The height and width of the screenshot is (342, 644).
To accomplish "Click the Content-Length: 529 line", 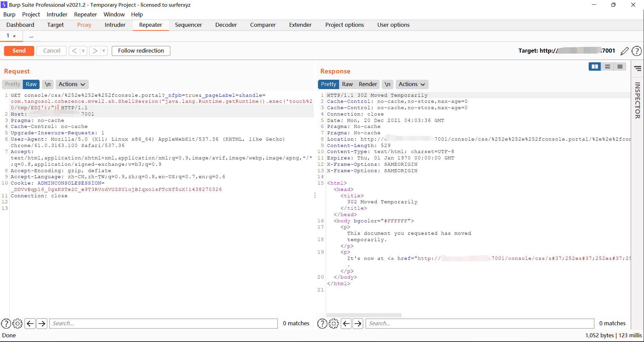I will click(x=359, y=146).
